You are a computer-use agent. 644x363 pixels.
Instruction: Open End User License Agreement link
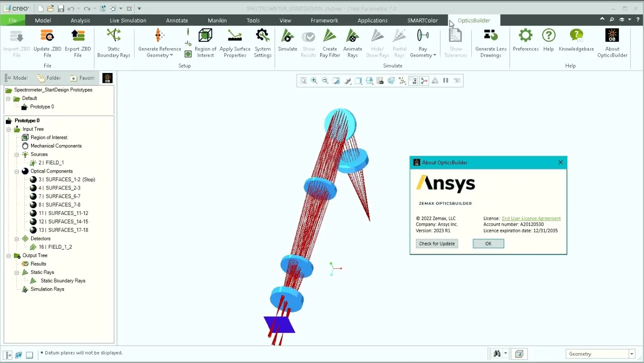coord(531,218)
